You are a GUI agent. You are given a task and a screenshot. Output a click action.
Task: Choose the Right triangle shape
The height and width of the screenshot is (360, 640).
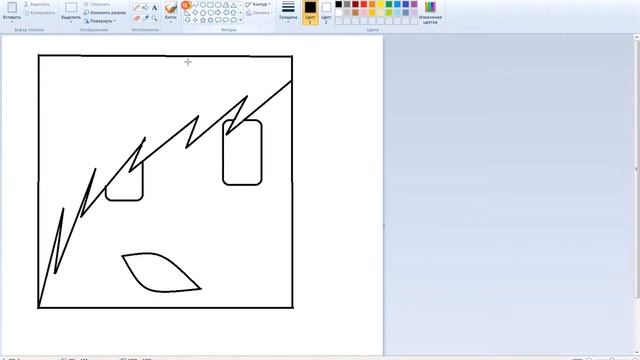[187, 13]
